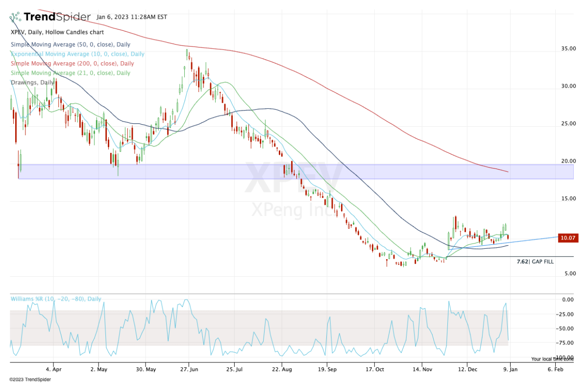This screenshot has width=588, height=384.
Task: Click the Simple Moving Average 200 legend label
Action: (x=72, y=64)
